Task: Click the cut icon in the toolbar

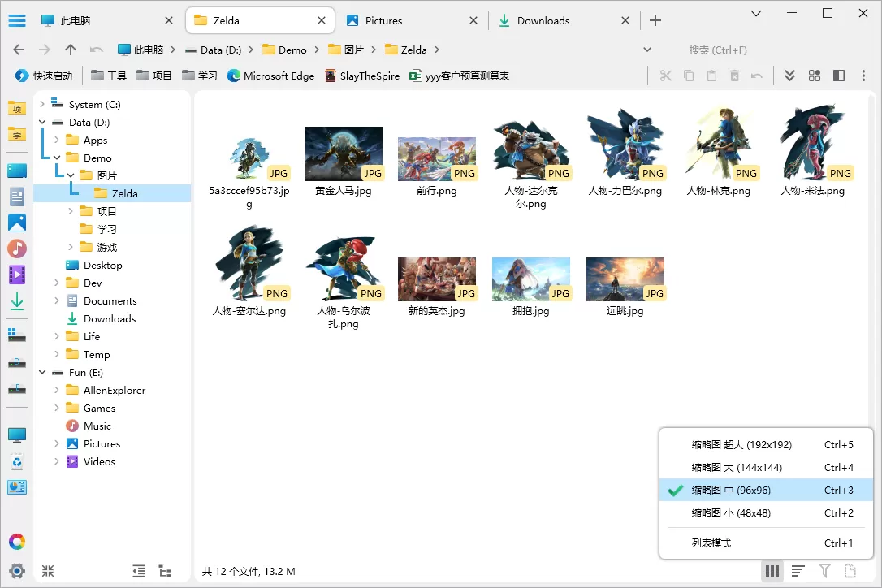Action: coord(666,76)
